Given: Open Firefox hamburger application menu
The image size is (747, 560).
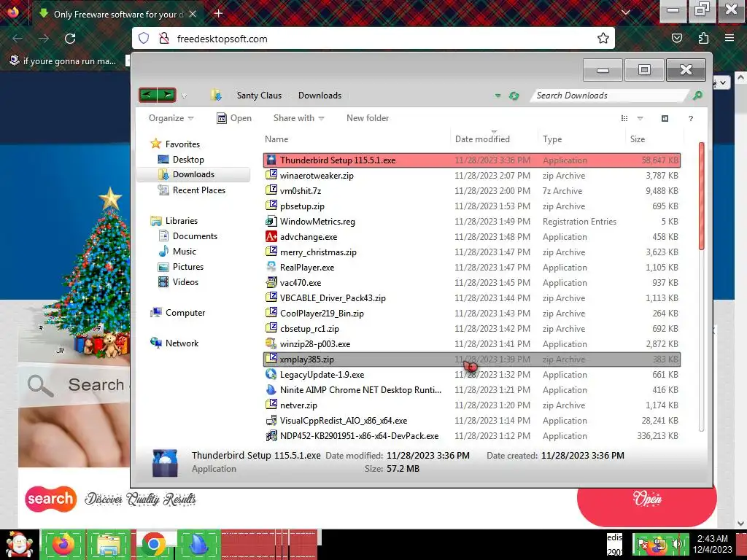Looking at the screenshot, I should [x=729, y=38].
